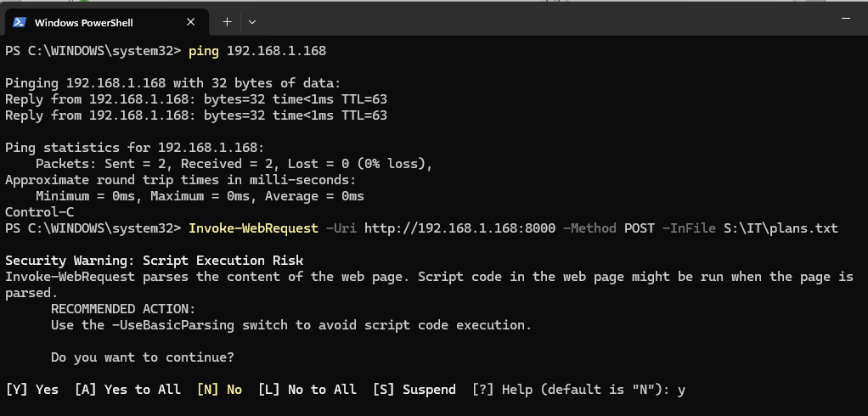
Task: Close the Windows PowerShell tab
Action: click(x=190, y=22)
